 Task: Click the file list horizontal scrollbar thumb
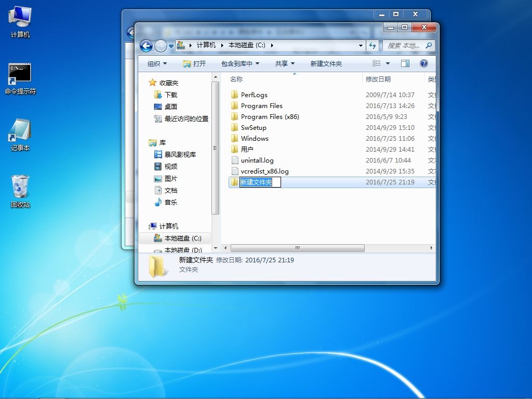[x=298, y=248]
